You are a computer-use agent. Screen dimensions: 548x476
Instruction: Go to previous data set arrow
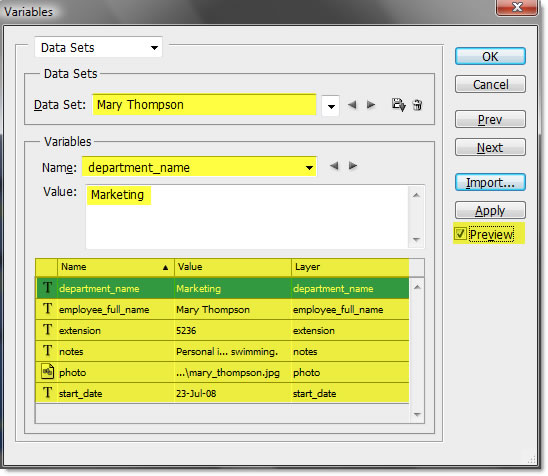(x=352, y=104)
